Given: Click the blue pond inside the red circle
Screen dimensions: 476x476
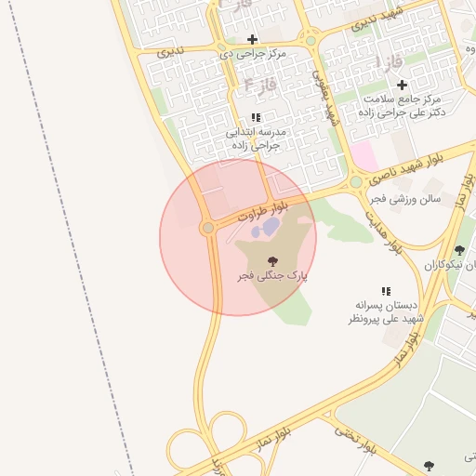Looking at the screenshot, I should 266,228.
